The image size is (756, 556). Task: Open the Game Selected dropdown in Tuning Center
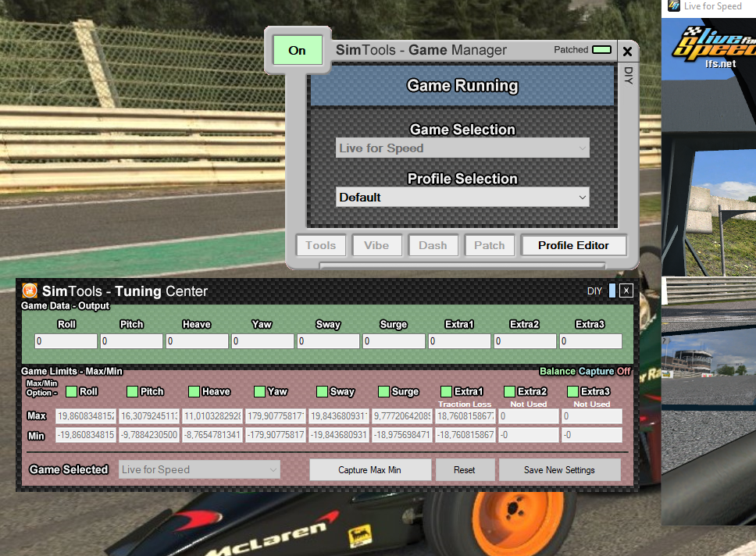pyautogui.click(x=199, y=469)
